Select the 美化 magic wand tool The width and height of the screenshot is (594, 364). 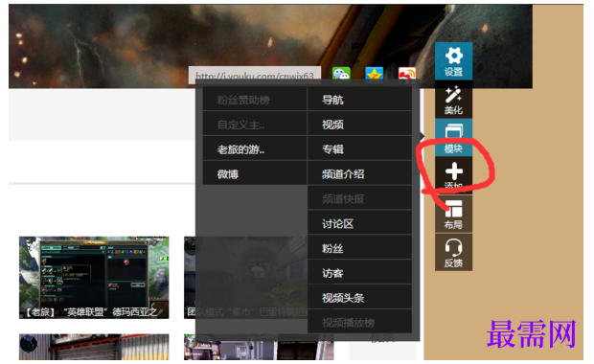(x=453, y=100)
